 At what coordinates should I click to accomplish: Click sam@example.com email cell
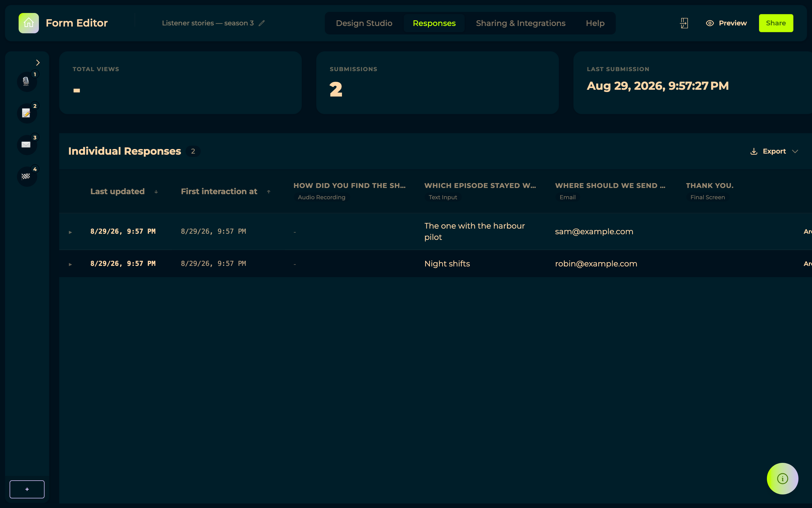tap(594, 231)
